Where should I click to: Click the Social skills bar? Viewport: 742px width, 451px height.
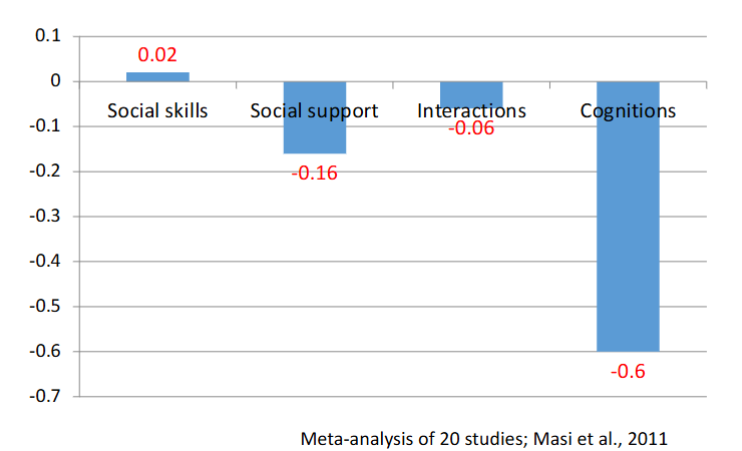[x=157, y=77]
